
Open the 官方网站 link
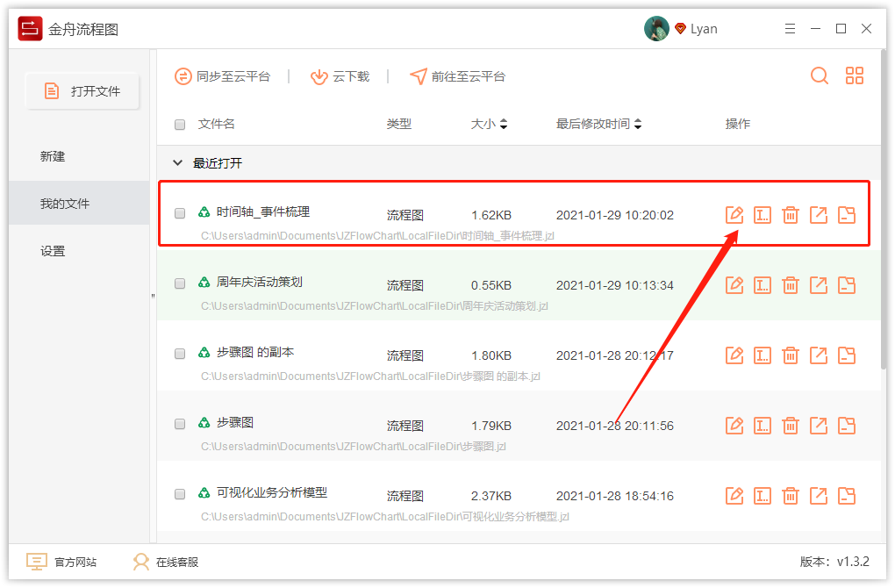click(61, 563)
